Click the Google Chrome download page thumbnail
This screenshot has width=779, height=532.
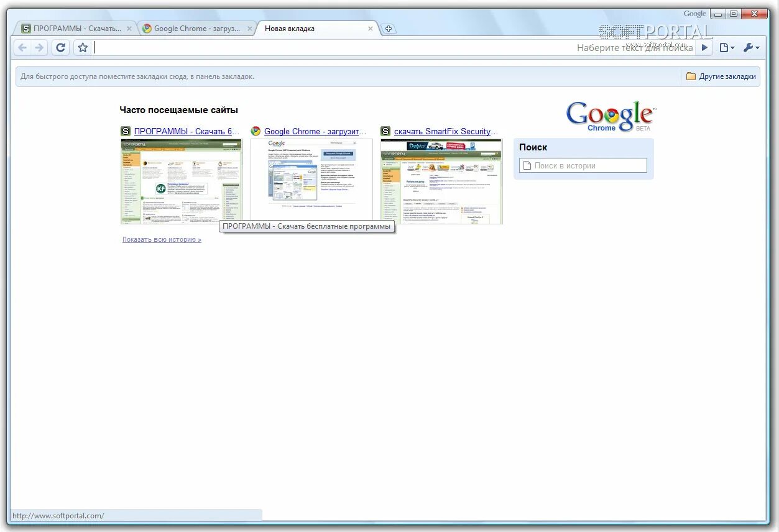311,181
